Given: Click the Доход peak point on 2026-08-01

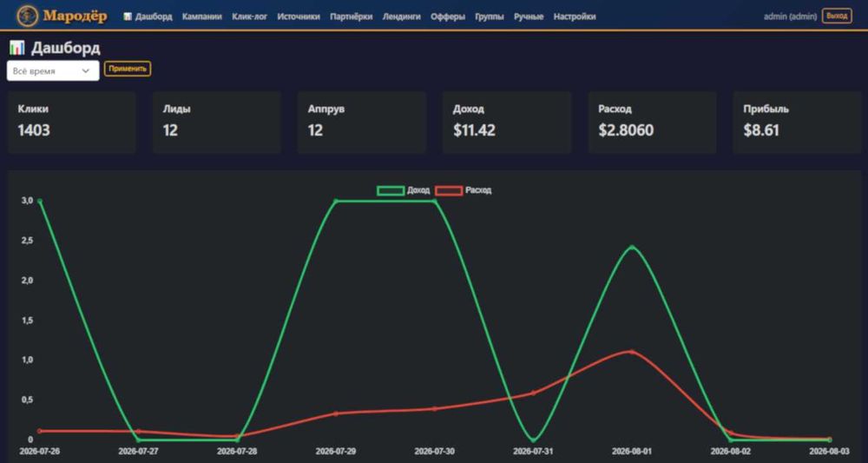Looking at the screenshot, I should [x=632, y=247].
